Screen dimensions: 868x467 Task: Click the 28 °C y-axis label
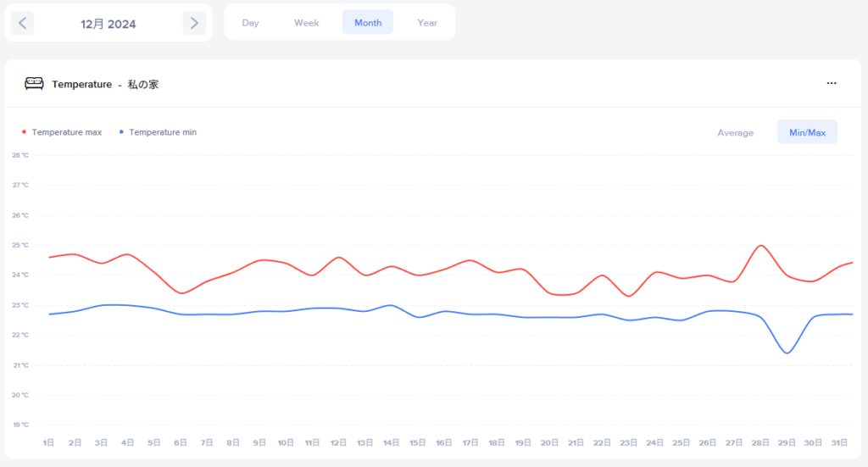20,155
